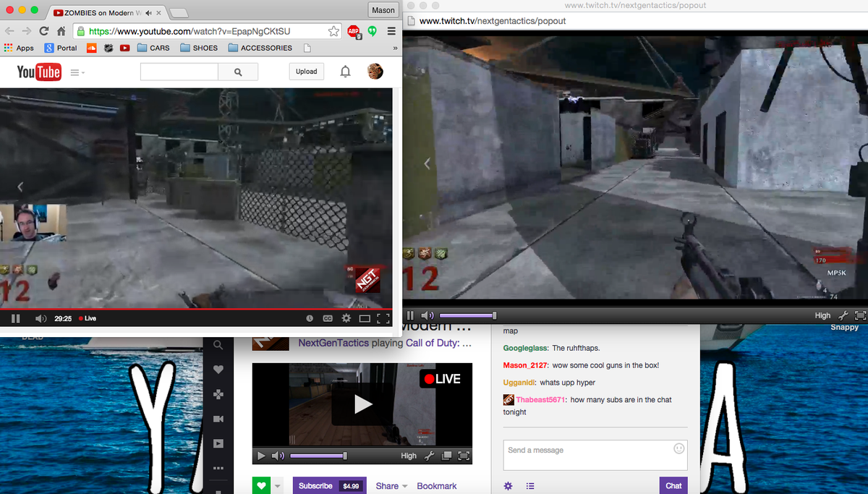Open the YouTube bookmark icon
The width and height of the screenshot is (868, 494).
tap(125, 48)
